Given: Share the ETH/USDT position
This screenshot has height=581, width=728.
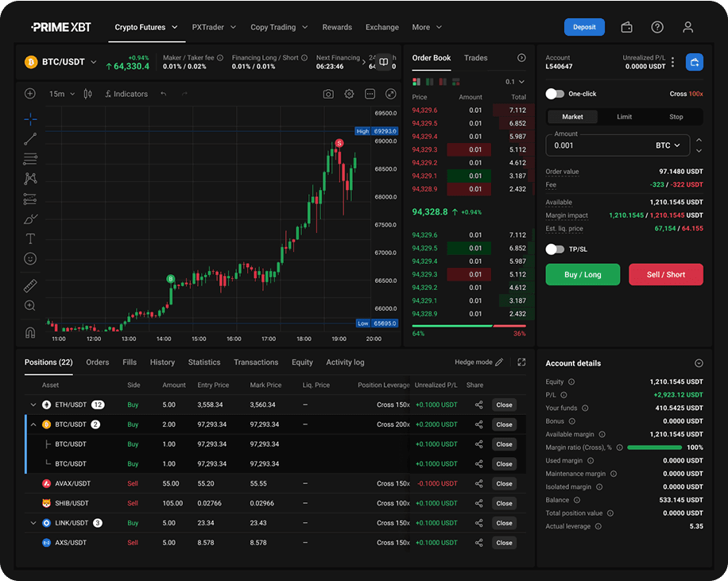Looking at the screenshot, I should coord(478,405).
